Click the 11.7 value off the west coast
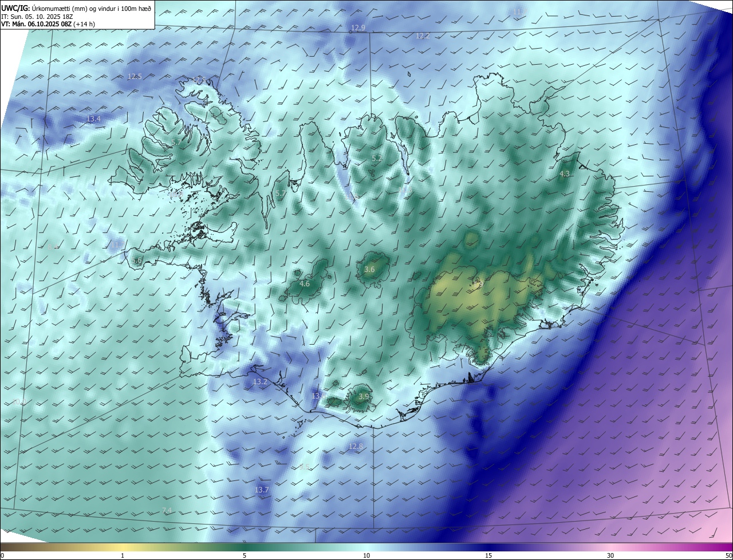This screenshot has width=733, height=560. tap(117, 244)
